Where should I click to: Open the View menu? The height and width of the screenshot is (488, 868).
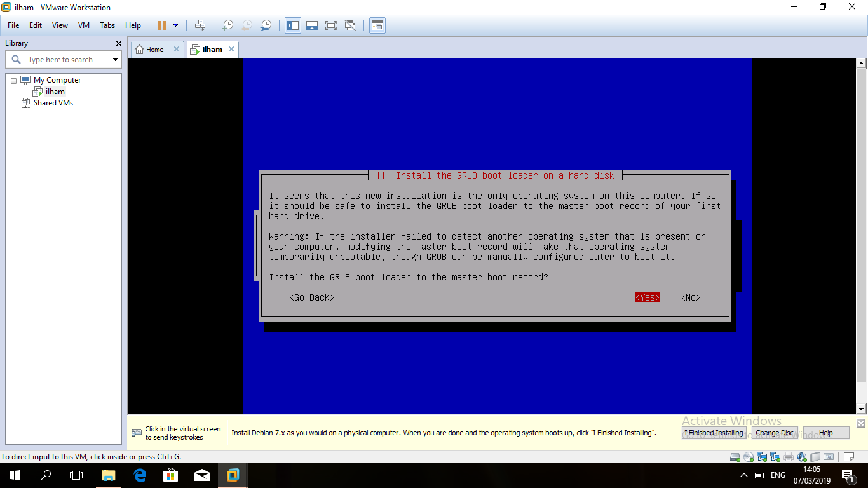(x=60, y=25)
